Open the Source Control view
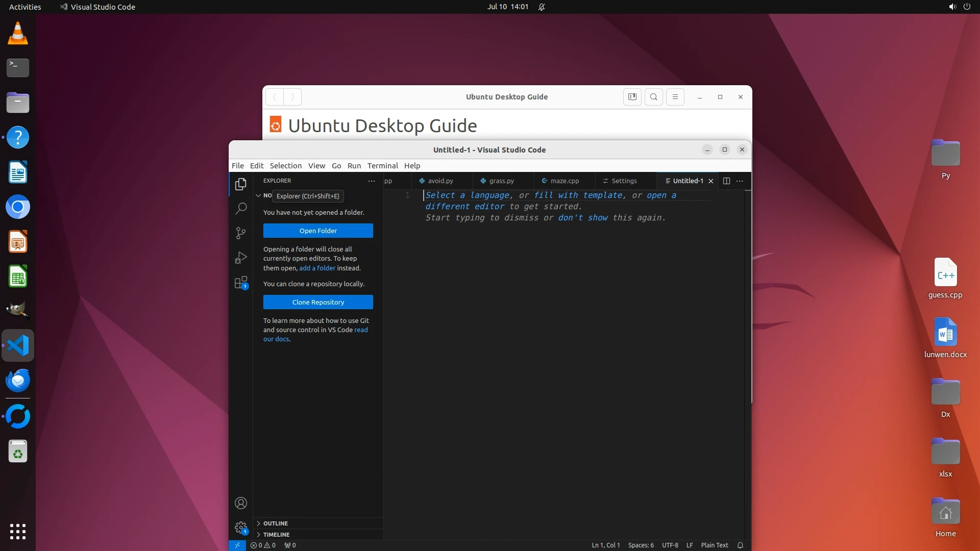The height and width of the screenshot is (551, 980). [240, 233]
